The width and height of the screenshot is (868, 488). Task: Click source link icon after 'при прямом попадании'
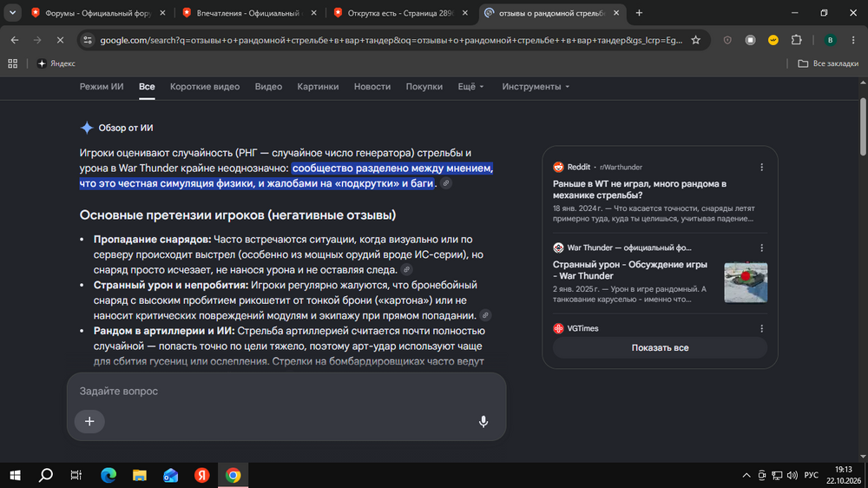[485, 316]
